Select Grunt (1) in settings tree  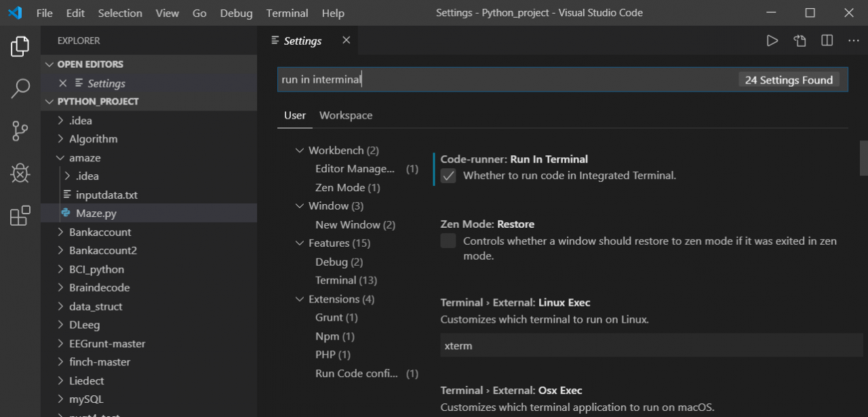[336, 317]
